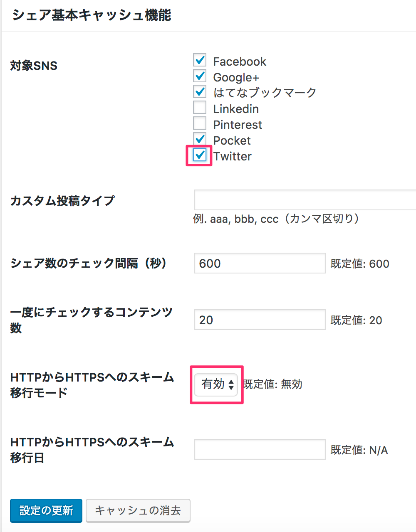Enable the Linkedin checkbox

(200, 107)
